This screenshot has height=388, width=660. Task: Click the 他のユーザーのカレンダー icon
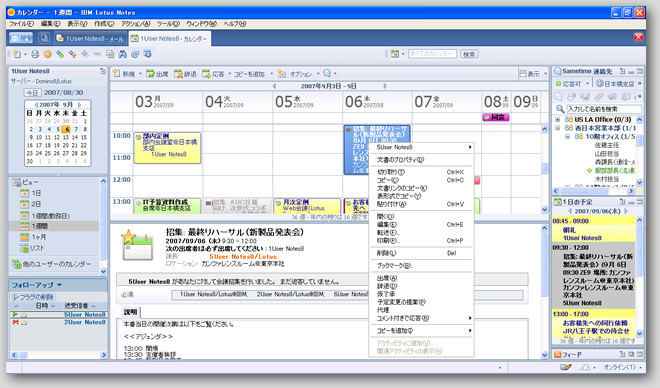pos(16,264)
